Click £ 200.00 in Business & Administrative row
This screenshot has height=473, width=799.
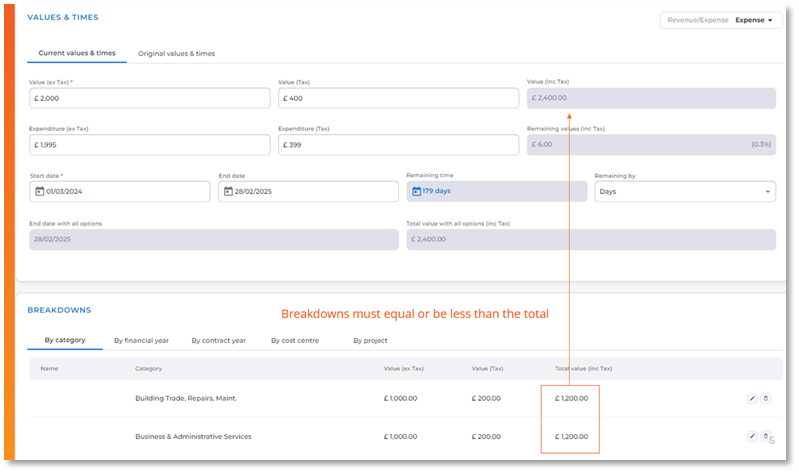click(486, 437)
